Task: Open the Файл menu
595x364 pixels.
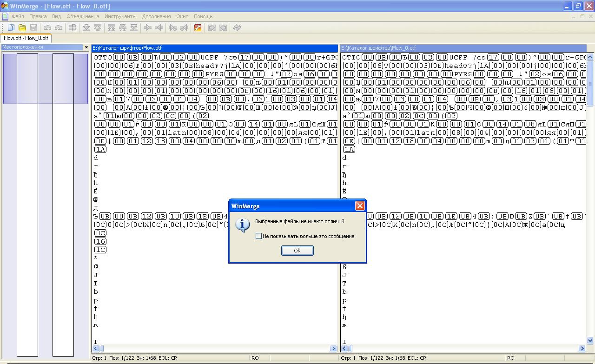Action: click(18, 16)
